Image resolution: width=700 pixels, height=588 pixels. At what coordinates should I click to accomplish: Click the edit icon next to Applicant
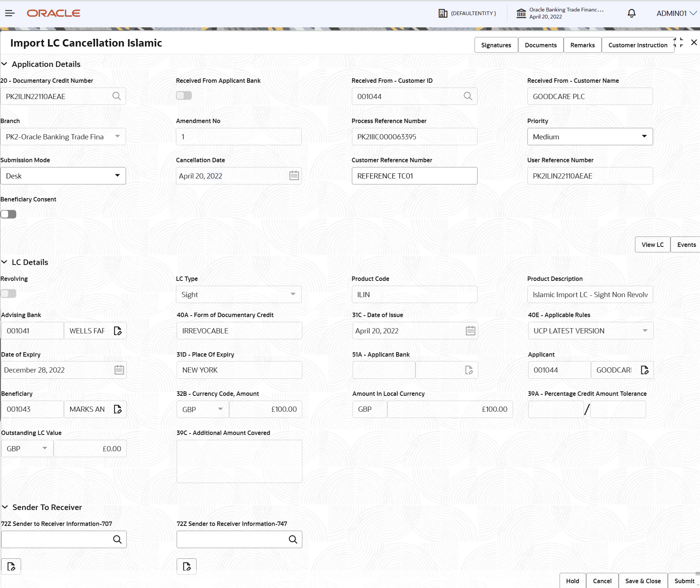[645, 370]
